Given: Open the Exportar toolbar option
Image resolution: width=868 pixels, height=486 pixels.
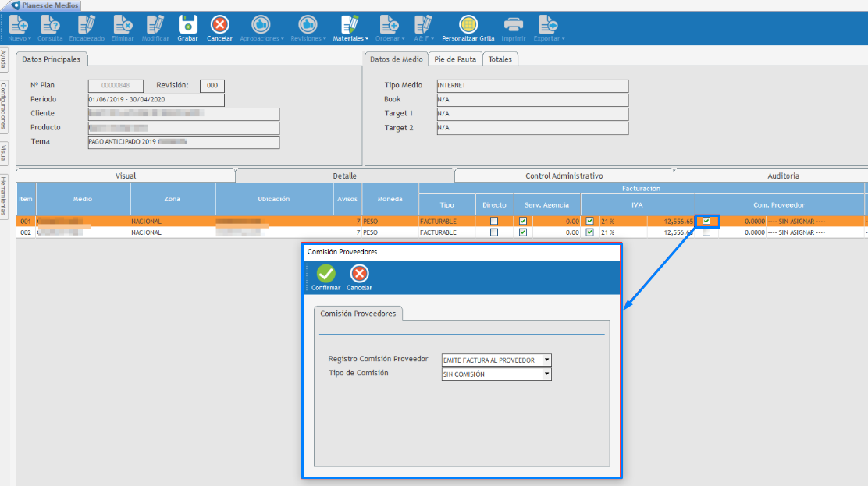Looking at the screenshot, I should coord(549,27).
